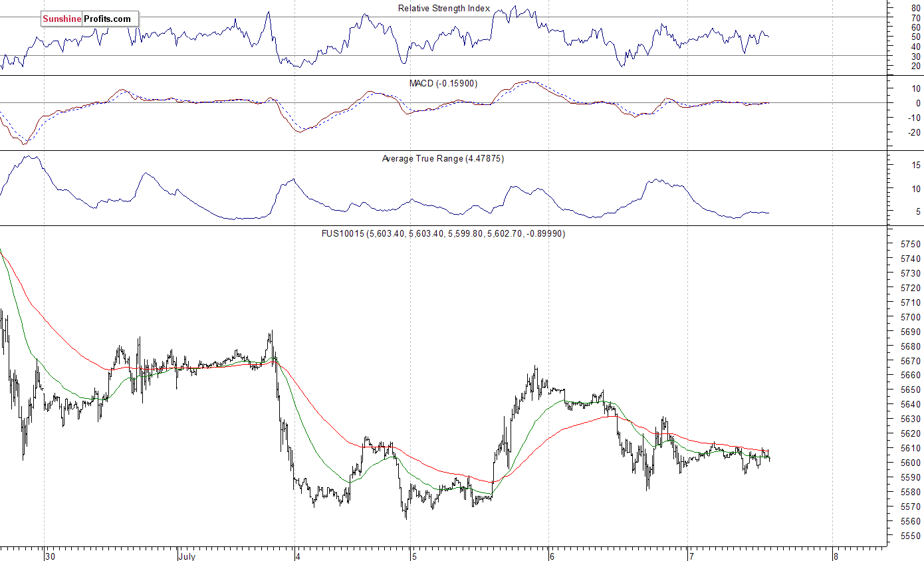Click the MACD axis value -20

click(x=915, y=132)
